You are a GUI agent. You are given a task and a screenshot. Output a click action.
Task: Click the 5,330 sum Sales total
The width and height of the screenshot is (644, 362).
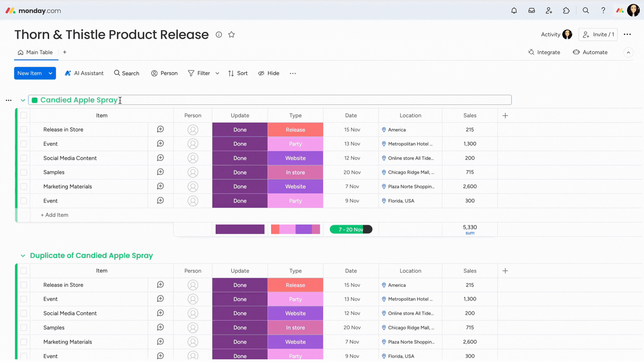click(470, 230)
